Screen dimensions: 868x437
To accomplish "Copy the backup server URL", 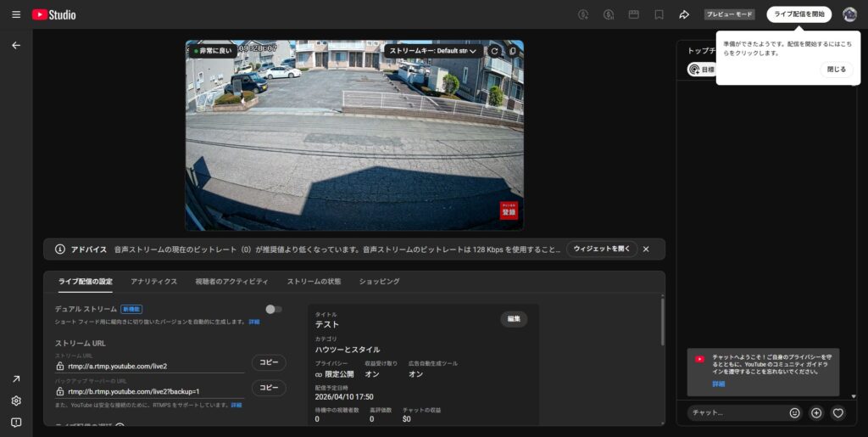I will coord(269,388).
